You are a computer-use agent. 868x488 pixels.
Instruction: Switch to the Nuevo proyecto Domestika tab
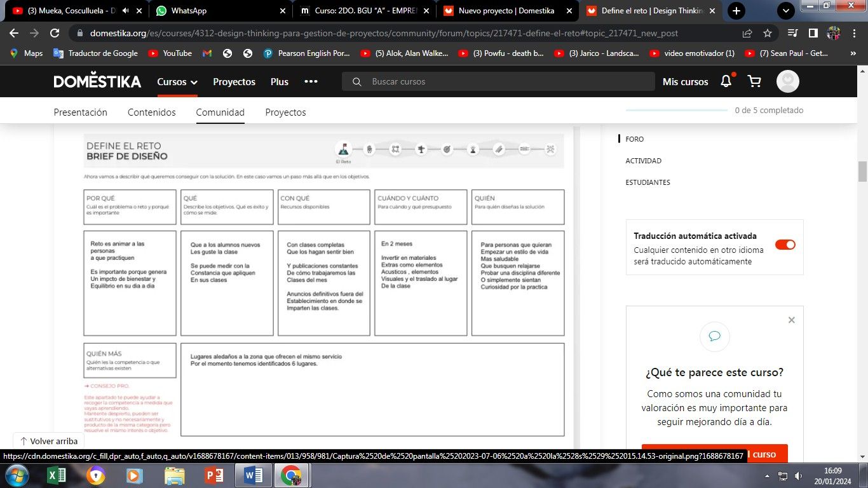coord(506,11)
